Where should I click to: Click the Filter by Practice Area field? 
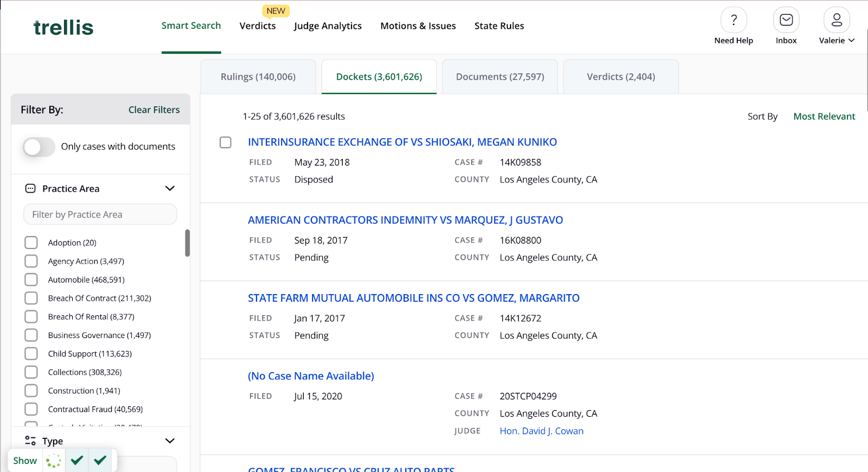click(100, 214)
